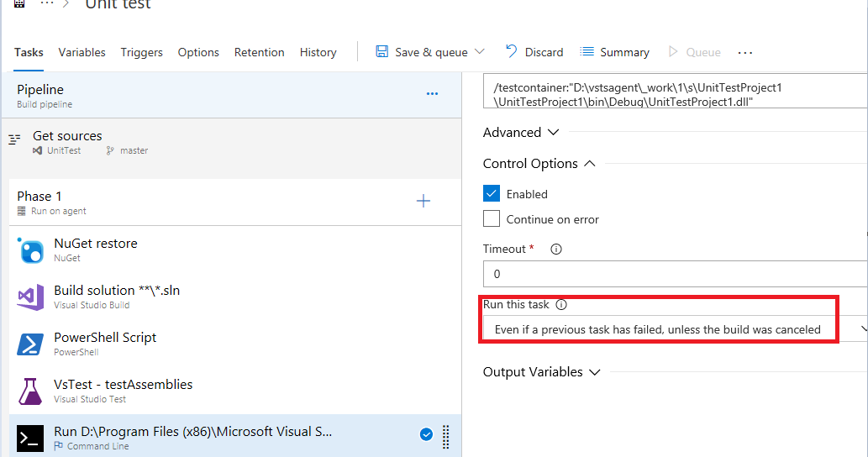The image size is (868, 457).
Task: Check the Continue on error checkbox
Action: point(492,219)
